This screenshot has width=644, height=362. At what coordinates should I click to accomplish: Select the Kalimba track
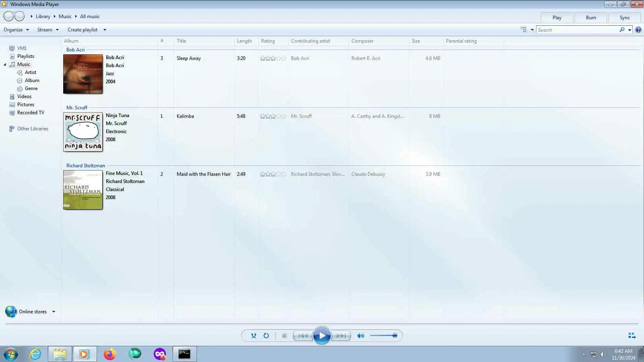(x=185, y=116)
